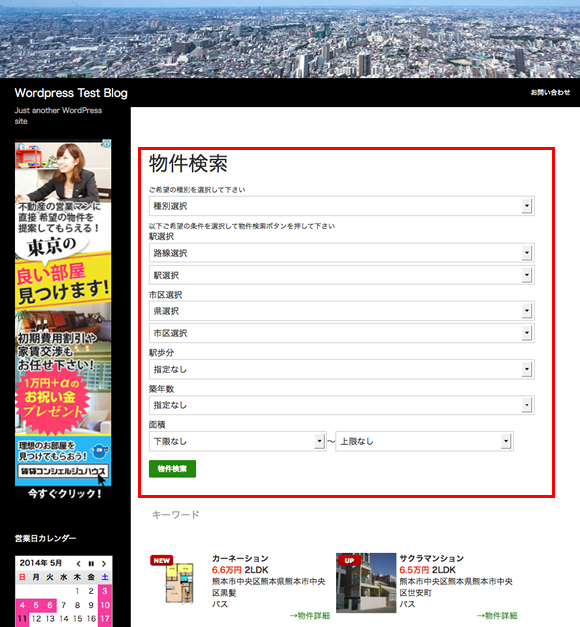Open the 上限なし area dropdown
The image size is (580, 627).
pos(424,441)
